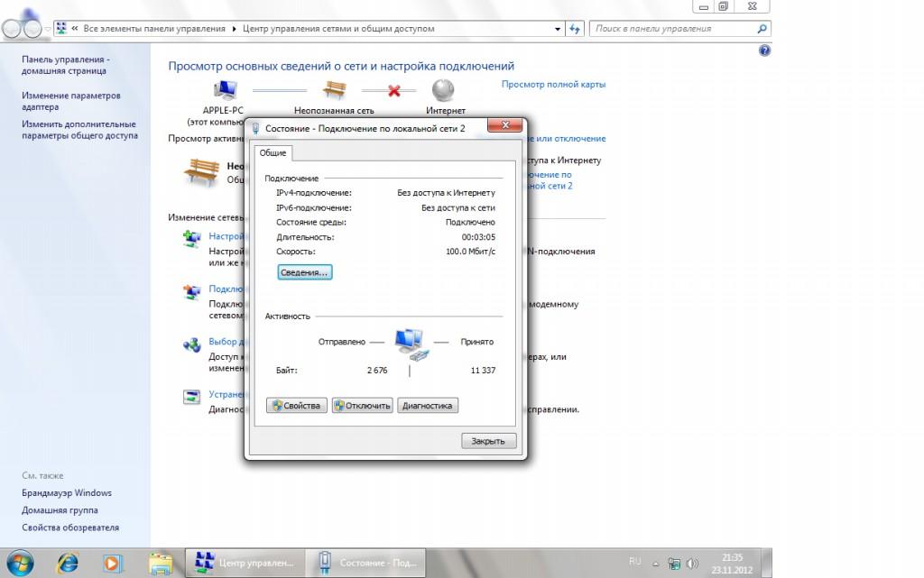
Task: Click the Сведения button
Action: (x=305, y=272)
